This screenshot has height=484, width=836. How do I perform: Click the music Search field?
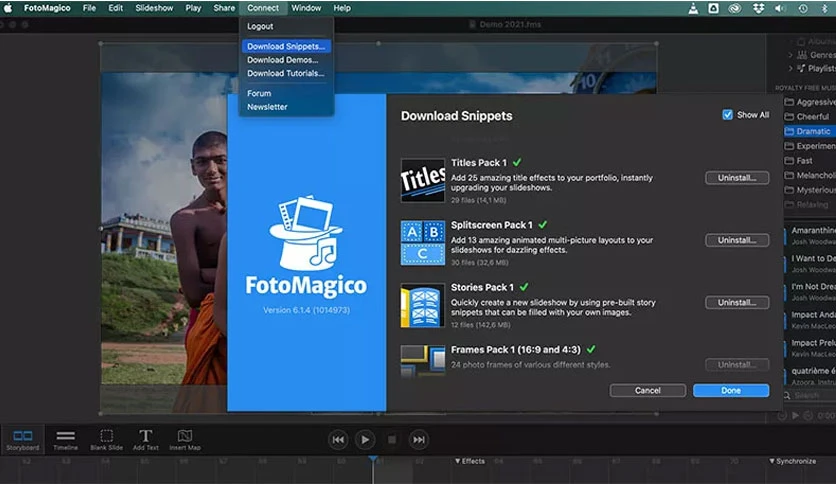810,395
